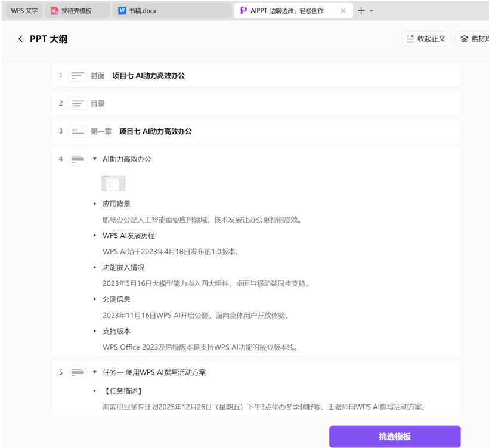Switch to the WPS 文字 tab
The width and height of the screenshot is (489, 448).
[x=24, y=11]
